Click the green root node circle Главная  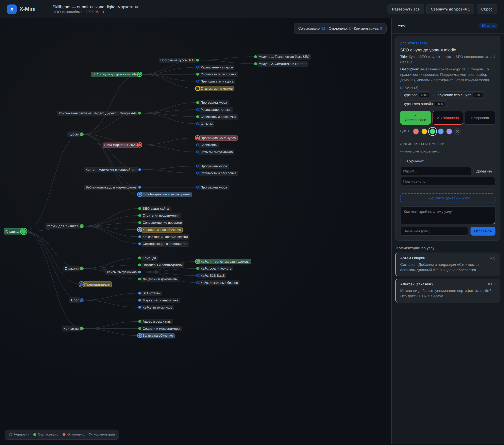[24, 231]
